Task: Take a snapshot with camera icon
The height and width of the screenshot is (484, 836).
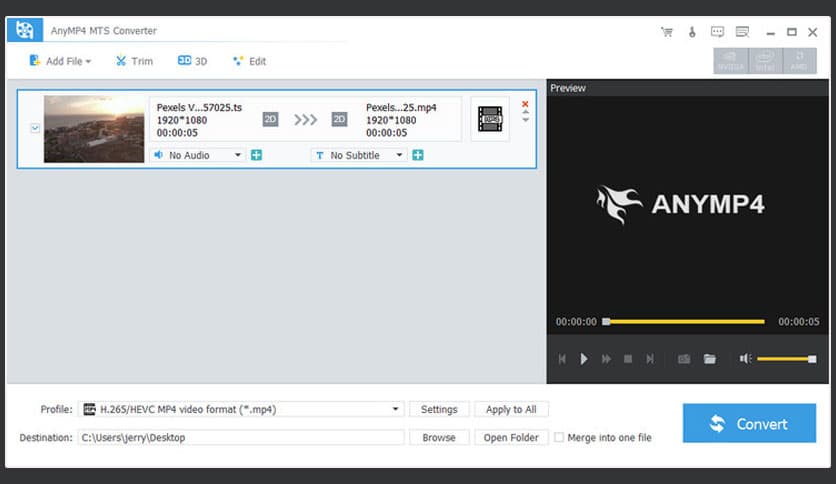Action: point(684,359)
